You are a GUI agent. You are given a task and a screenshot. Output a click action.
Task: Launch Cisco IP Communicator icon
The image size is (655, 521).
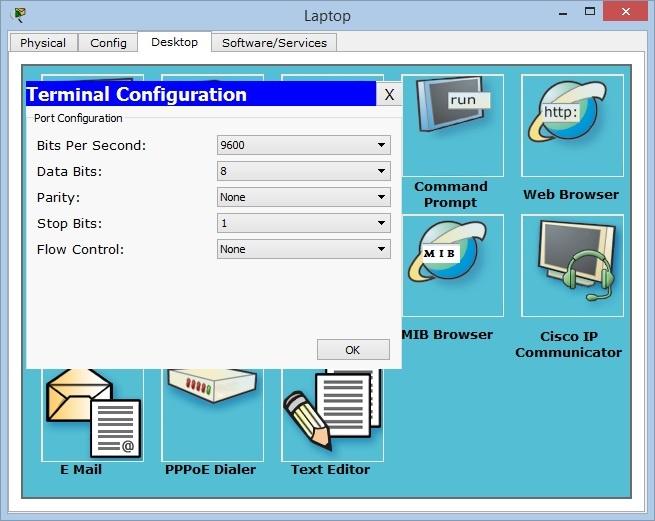[x=572, y=266]
